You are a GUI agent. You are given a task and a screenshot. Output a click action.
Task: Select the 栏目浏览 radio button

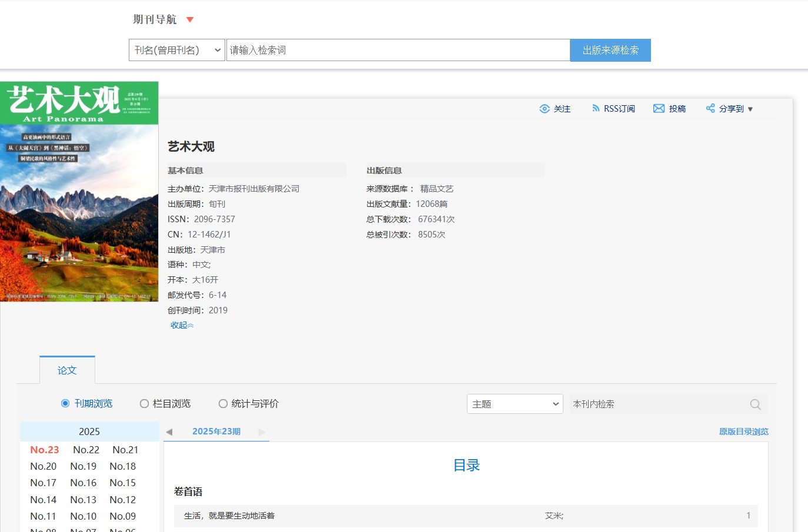tap(144, 403)
